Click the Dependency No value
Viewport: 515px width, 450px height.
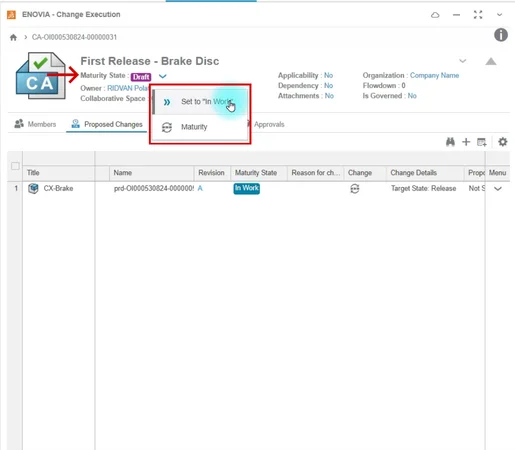(328, 86)
